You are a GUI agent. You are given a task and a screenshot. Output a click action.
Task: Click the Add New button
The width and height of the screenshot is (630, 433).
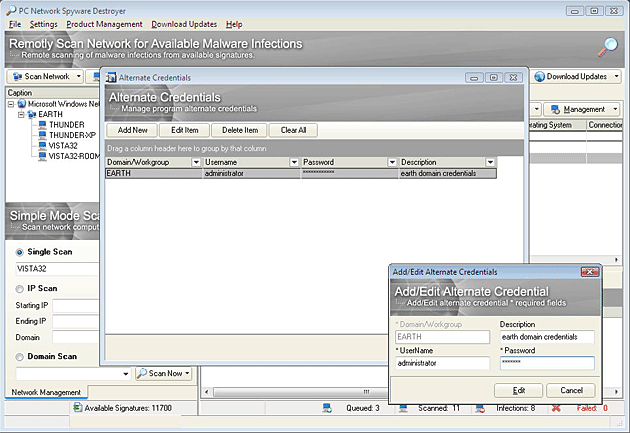(x=132, y=130)
